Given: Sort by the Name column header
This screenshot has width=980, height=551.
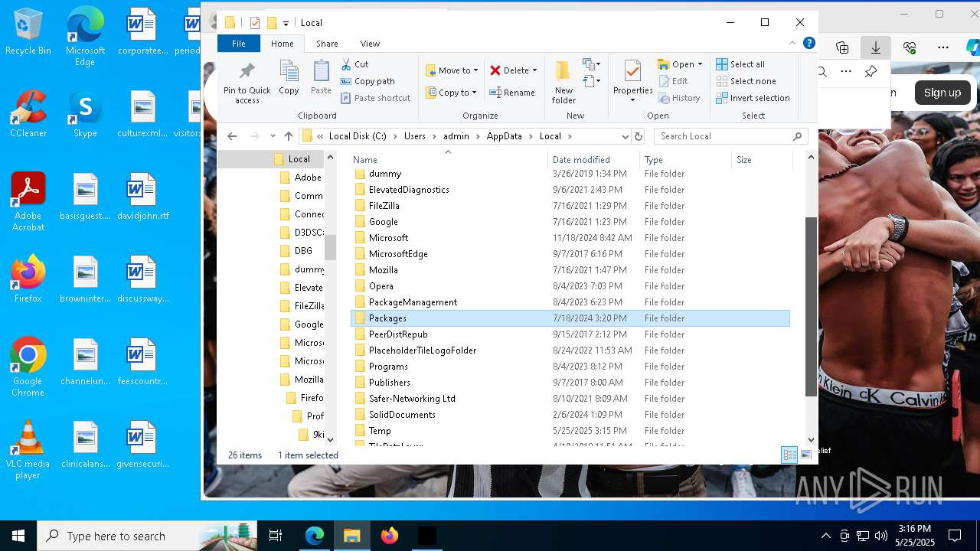Looking at the screenshot, I should (x=448, y=160).
